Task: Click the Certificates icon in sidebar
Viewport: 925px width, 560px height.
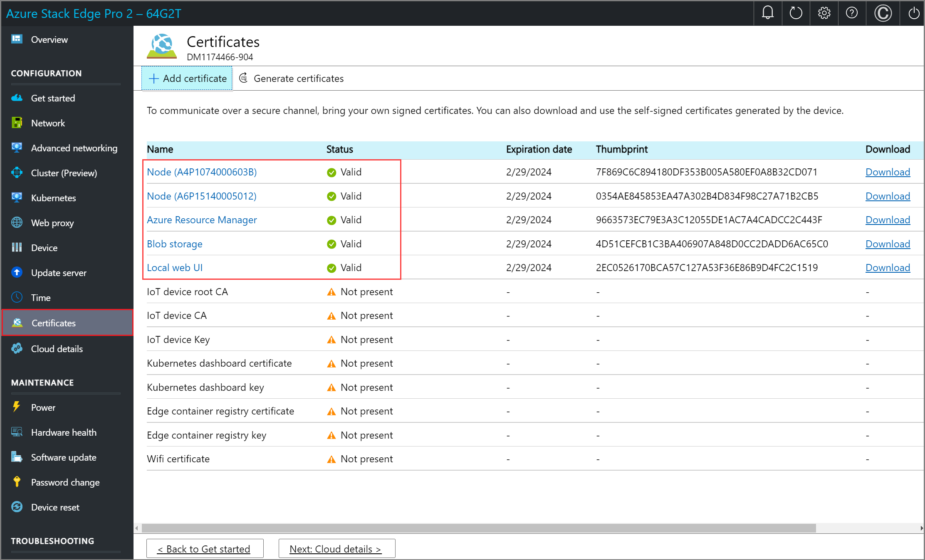Action: [18, 322]
